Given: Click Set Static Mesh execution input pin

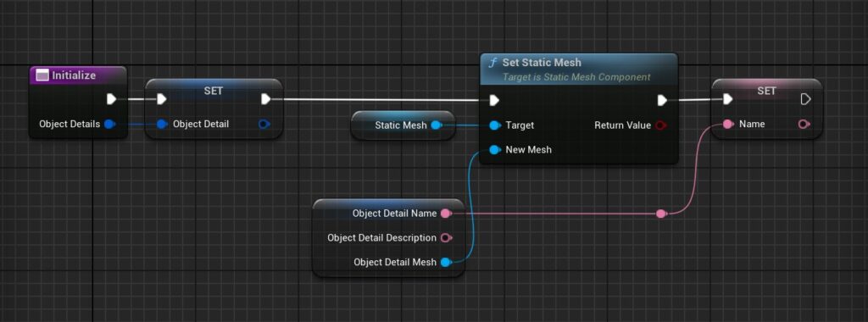Looking at the screenshot, I should 494,100.
